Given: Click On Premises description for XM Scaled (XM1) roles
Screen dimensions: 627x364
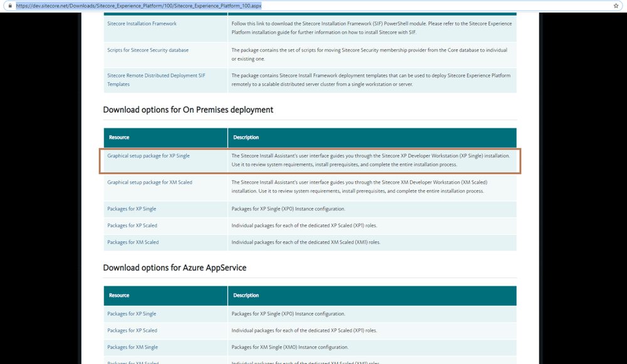Looking at the screenshot, I should (305, 242).
